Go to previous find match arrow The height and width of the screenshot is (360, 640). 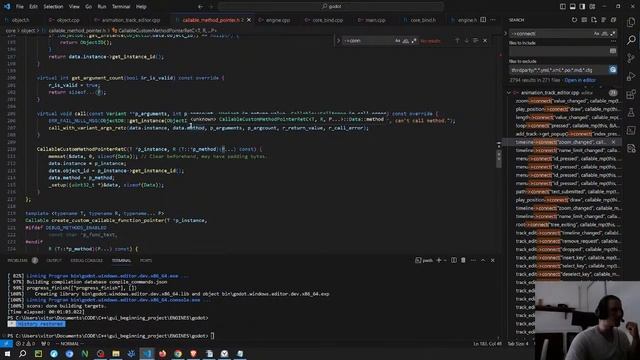click(x=457, y=40)
